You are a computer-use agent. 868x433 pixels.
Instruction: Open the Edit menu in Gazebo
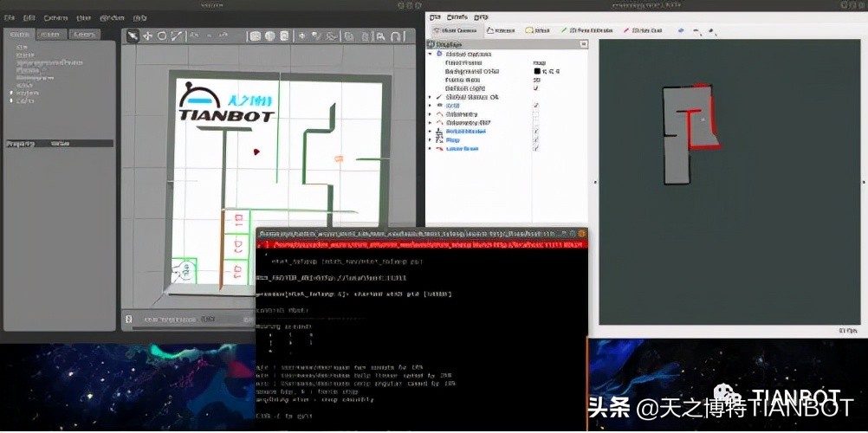coord(29,17)
